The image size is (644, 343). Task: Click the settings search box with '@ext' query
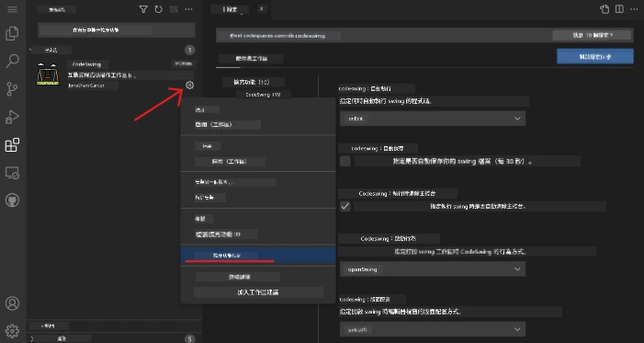click(384, 36)
